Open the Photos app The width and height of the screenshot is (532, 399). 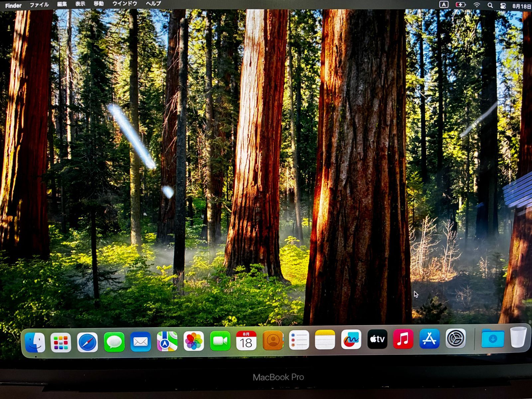pos(194,341)
